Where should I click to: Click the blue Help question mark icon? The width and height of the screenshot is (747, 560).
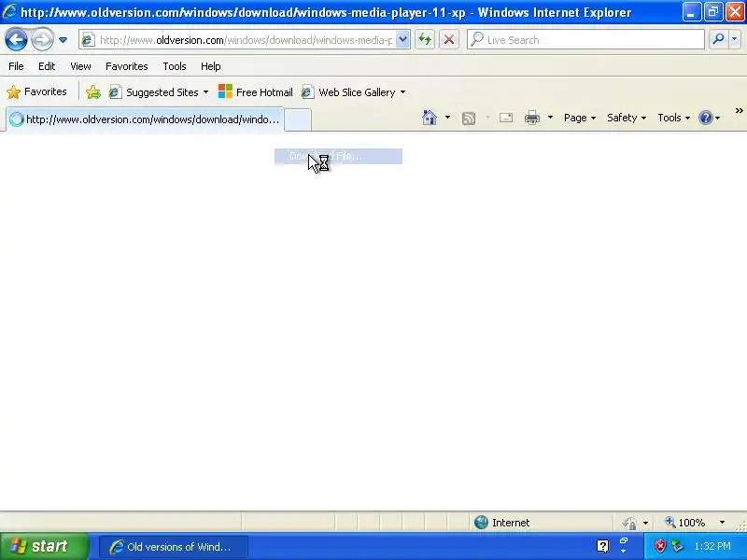click(706, 118)
